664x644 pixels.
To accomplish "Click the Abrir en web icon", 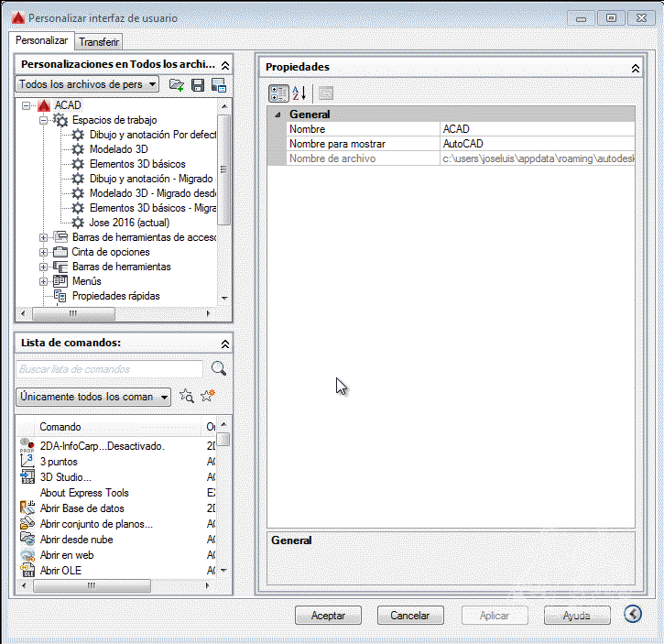I will coord(27,554).
